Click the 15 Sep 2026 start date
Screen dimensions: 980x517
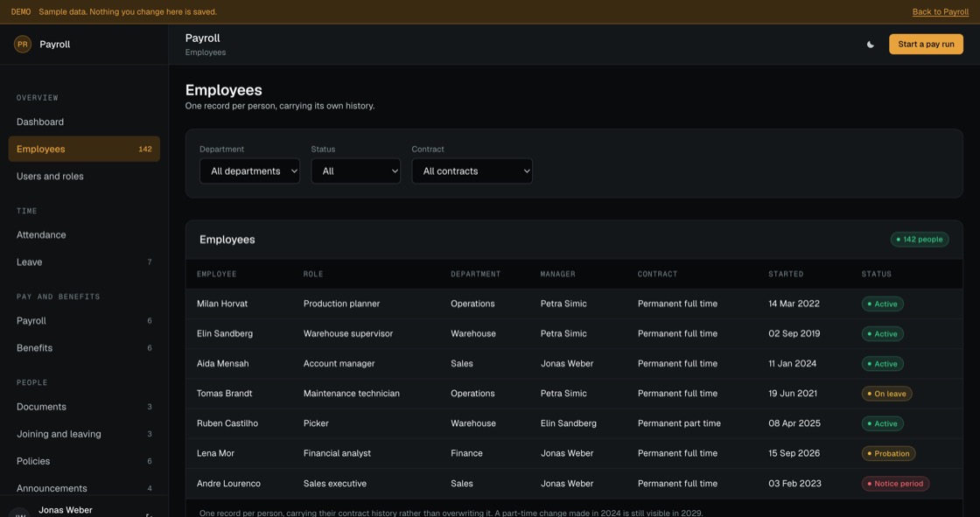coord(794,454)
